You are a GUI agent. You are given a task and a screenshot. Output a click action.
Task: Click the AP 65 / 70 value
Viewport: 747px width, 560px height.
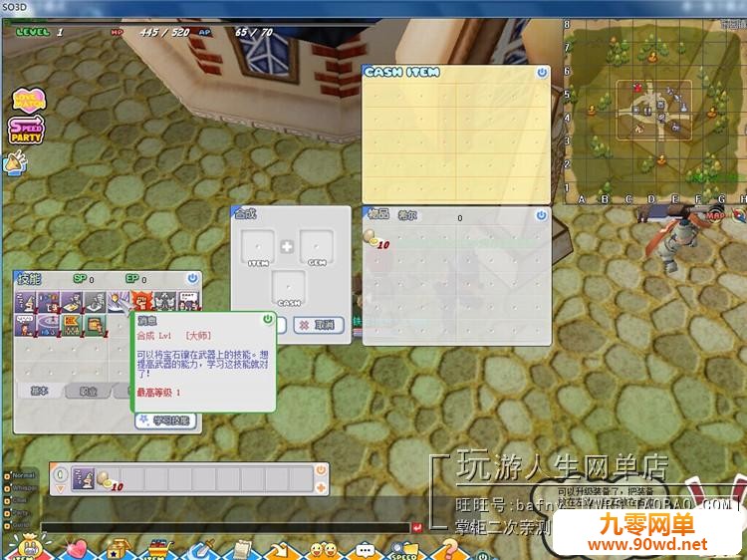pos(254,32)
